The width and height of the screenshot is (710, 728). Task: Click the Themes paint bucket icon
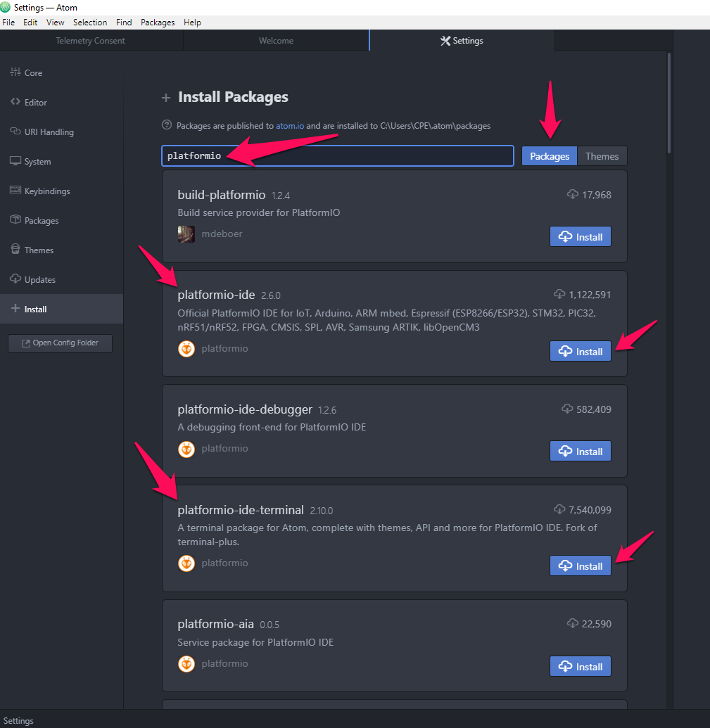point(15,249)
